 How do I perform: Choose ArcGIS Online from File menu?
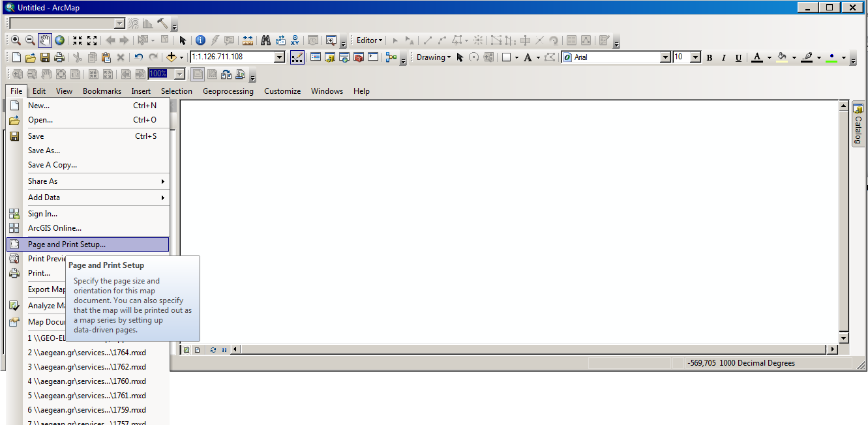(88, 228)
